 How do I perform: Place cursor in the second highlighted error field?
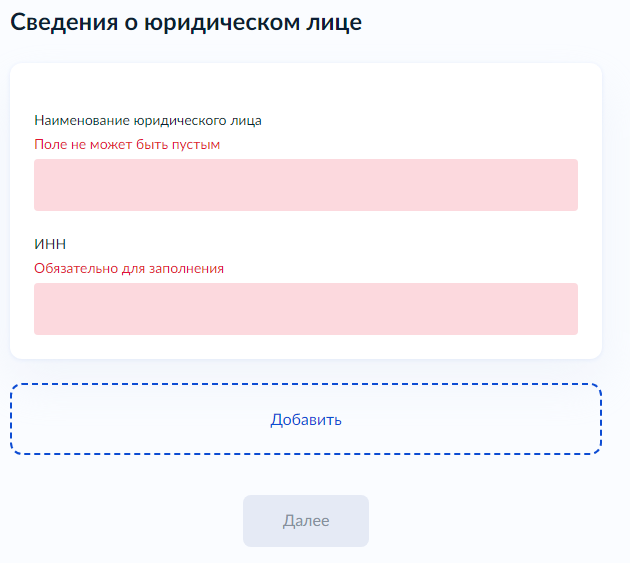(305, 309)
